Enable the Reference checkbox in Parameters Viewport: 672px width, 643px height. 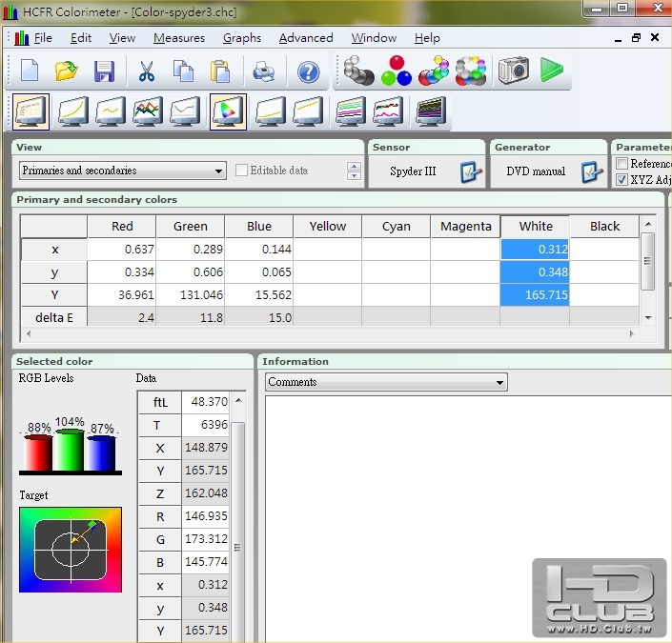(622, 164)
